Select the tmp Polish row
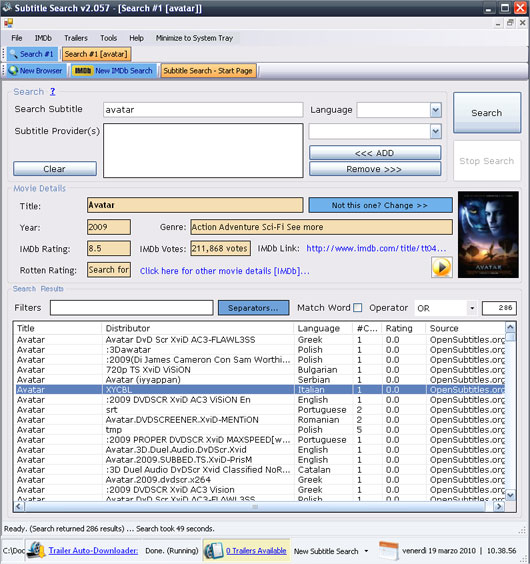Screen dimensions: 530x564 pos(261,430)
